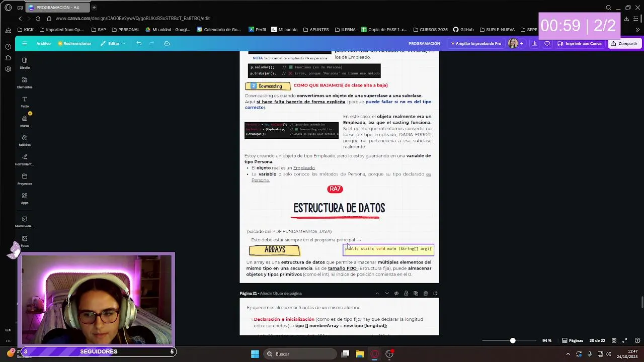Open the analytics chart icon in header
Viewport: 644px width, 362px height.
pyautogui.click(x=534, y=44)
